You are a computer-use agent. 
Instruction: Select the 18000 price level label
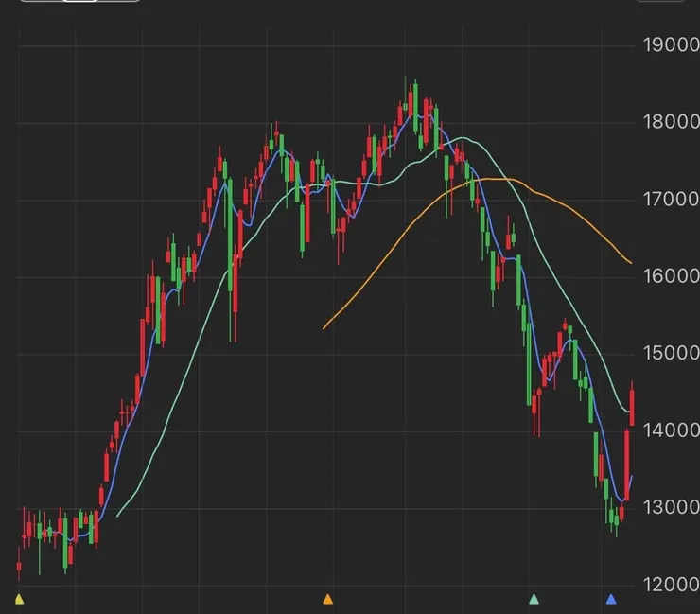tap(670, 122)
